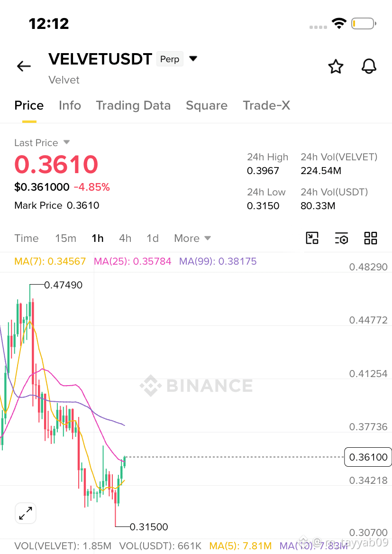The width and height of the screenshot is (392, 554).
Task: Tap the -4.85% change percentage
Action: pos(92,187)
